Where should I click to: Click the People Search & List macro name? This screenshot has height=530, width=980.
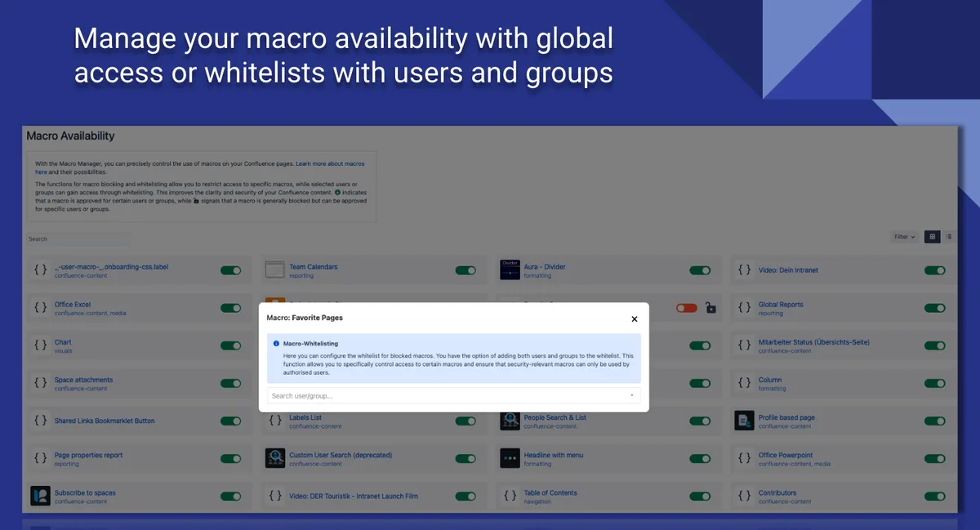click(x=555, y=417)
